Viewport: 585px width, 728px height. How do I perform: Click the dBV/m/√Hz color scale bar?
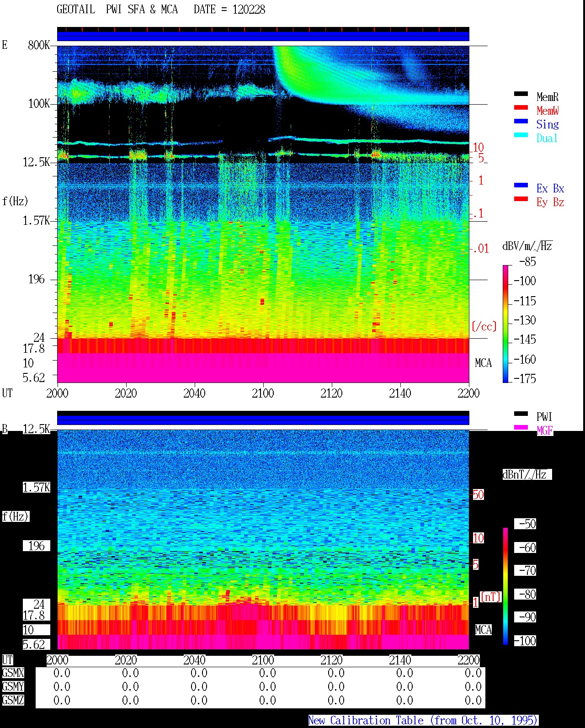(x=505, y=324)
